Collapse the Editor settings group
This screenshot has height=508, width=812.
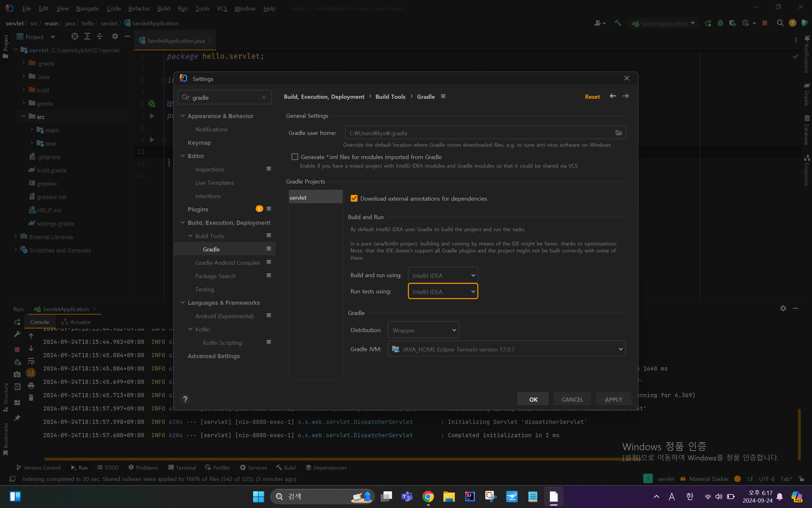click(183, 156)
